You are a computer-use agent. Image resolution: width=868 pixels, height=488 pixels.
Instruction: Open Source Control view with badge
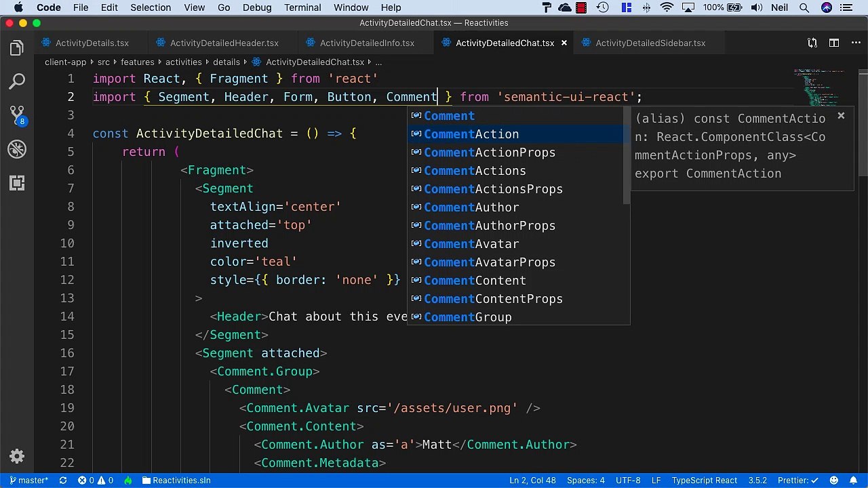click(x=17, y=116)
